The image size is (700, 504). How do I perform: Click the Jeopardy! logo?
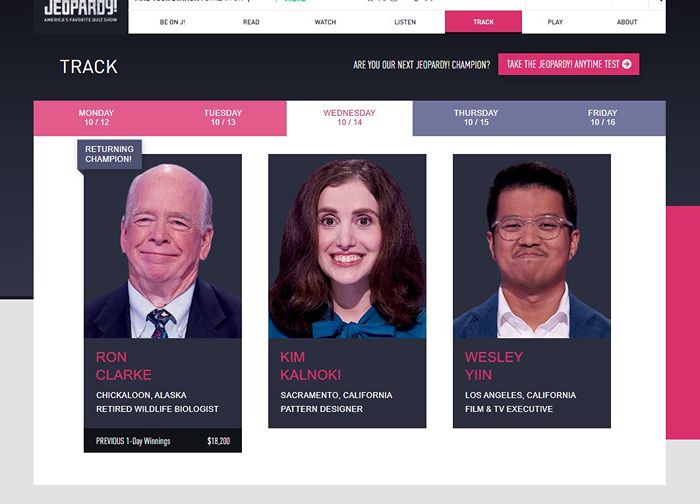pos(81,12)
